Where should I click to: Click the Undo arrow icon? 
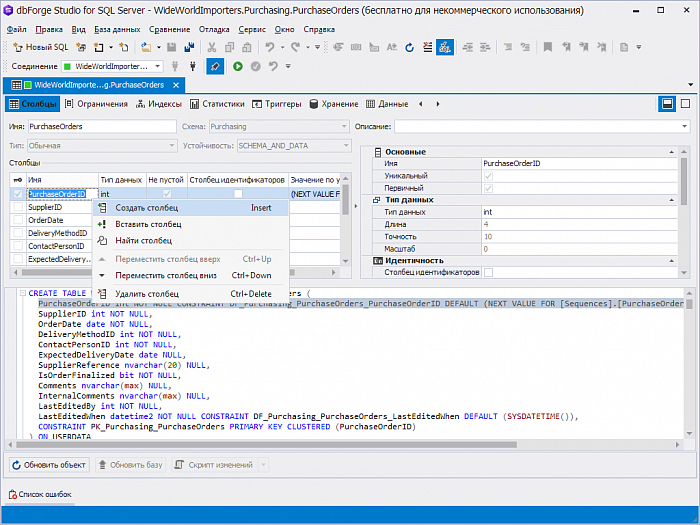coord(270,47)
